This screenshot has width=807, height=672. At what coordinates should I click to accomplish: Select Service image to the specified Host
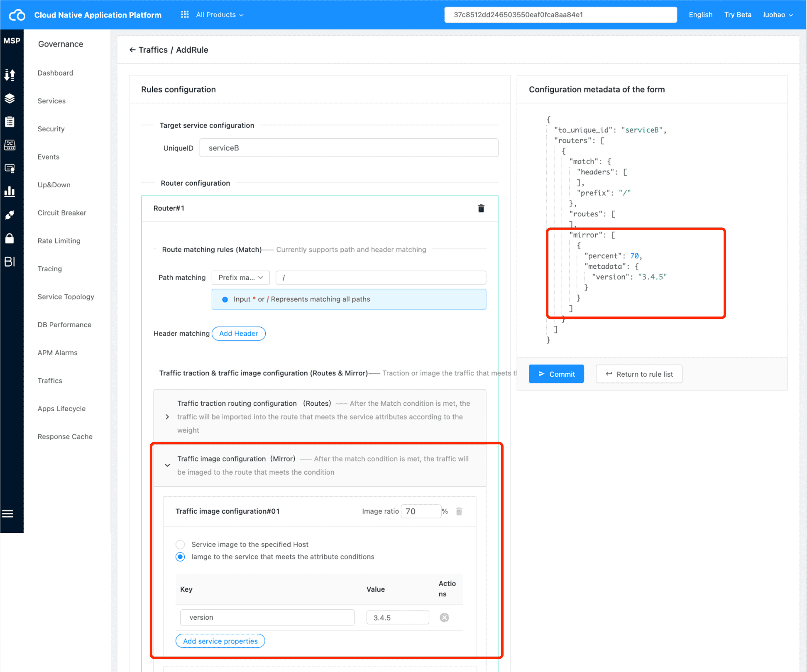[x=180, y=544]
